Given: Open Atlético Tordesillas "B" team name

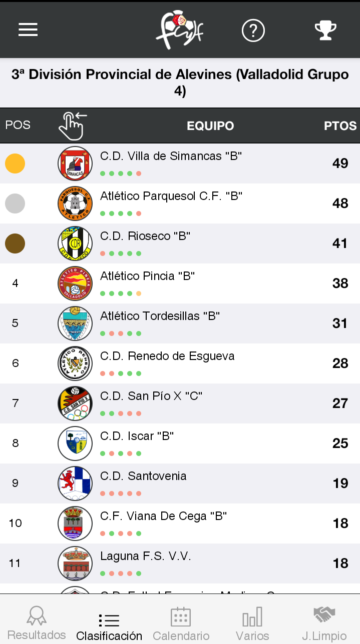Looking at the screenshot, I should (160, 316).
